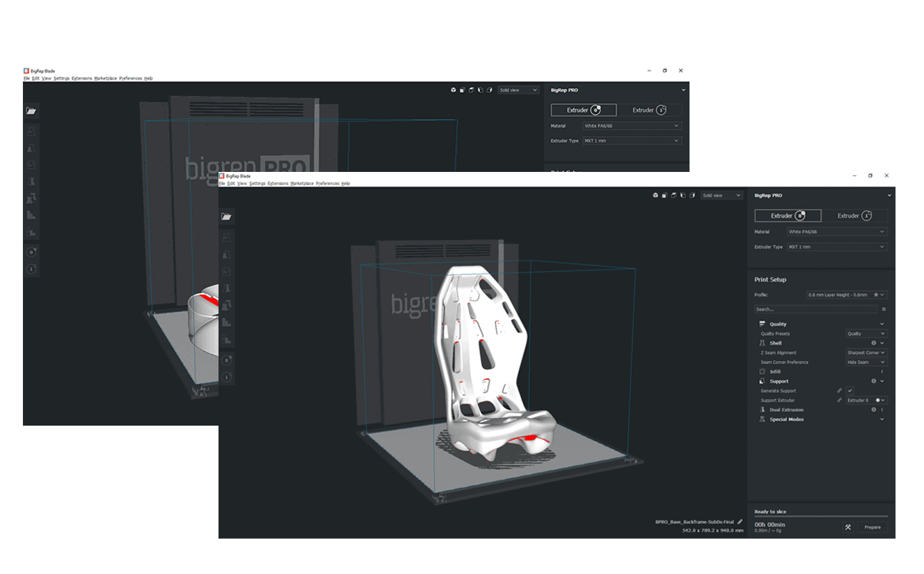The width and height of the screenshot is (924, 574).
Task: Open Edit menu in front window
Action: tap(231, 184)
